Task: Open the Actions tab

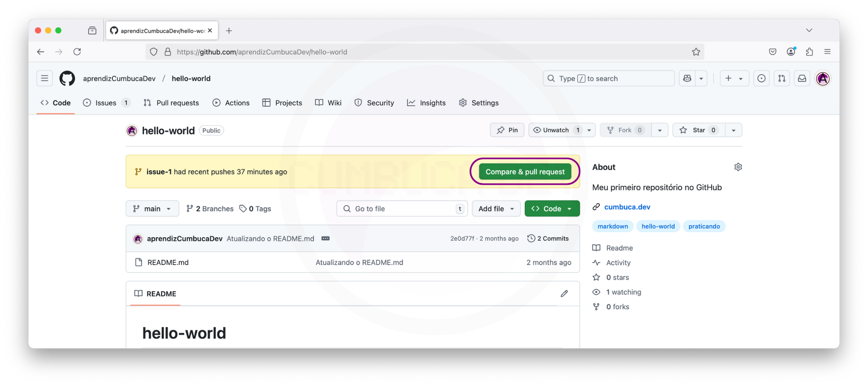Action: coord(231,103)
